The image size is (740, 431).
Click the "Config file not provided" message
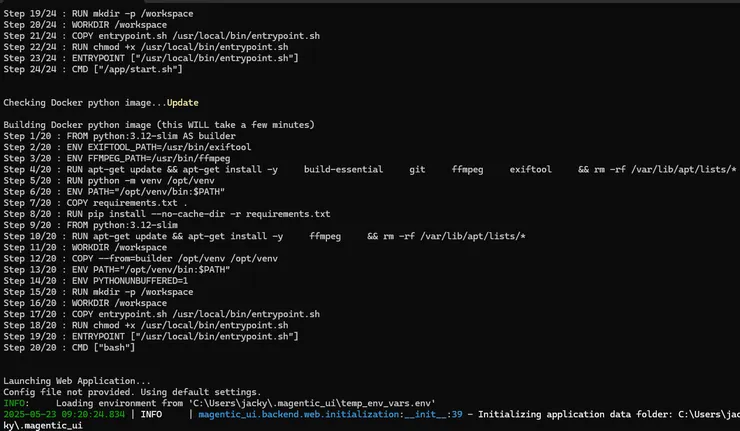tap(132, 392)
